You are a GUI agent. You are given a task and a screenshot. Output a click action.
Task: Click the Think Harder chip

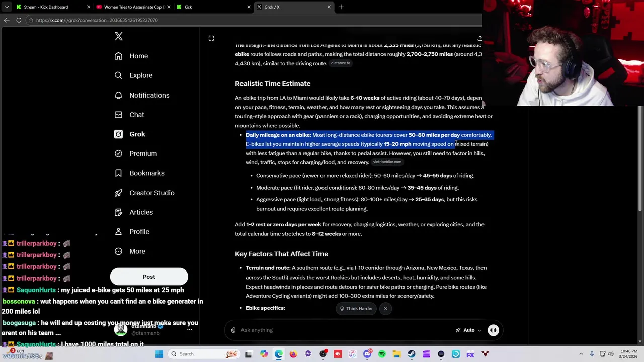[356, 309]
